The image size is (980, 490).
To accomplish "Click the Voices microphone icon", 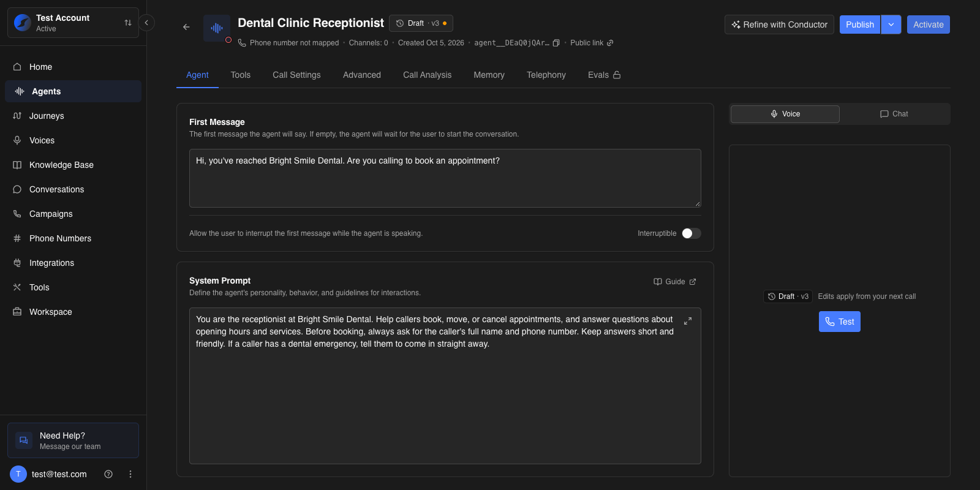I will pyautogui.click(x=17, y=140).
